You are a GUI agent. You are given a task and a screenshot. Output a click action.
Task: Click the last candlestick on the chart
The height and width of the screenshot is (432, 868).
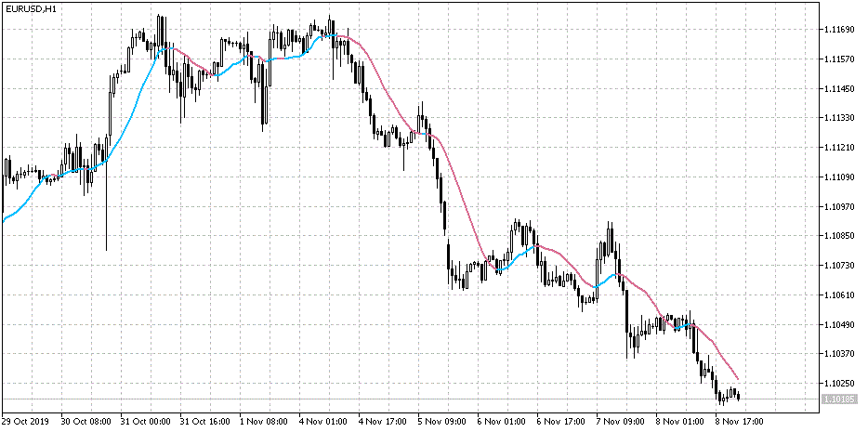pos(738,396)
